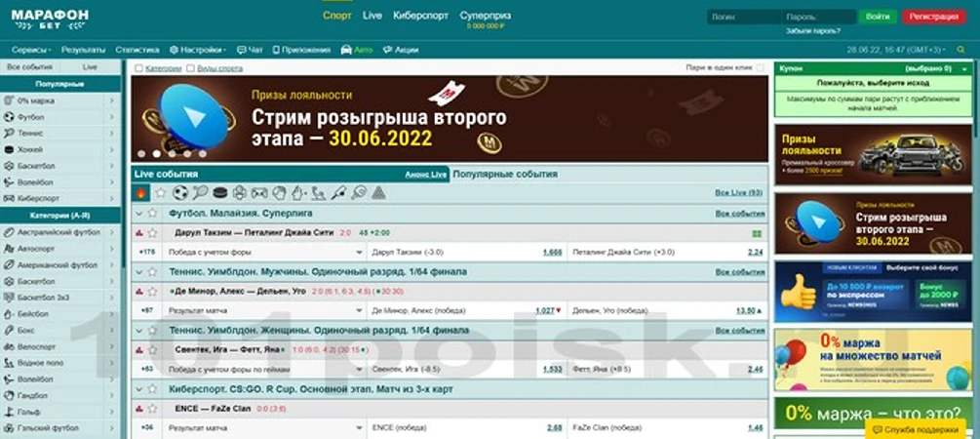Open Победа с учетом форы market dropdown
980x439 pixels.
tap(265, 253)
